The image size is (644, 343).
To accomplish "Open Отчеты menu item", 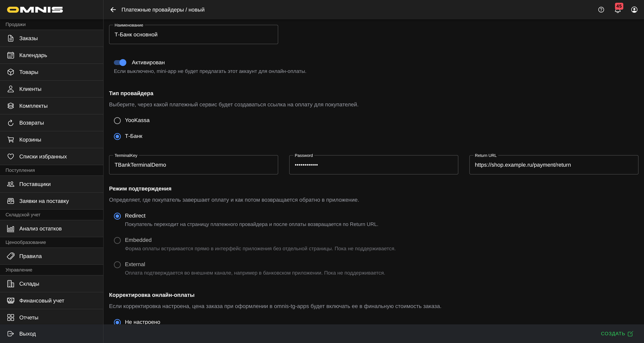I will [x=51, y=318].
